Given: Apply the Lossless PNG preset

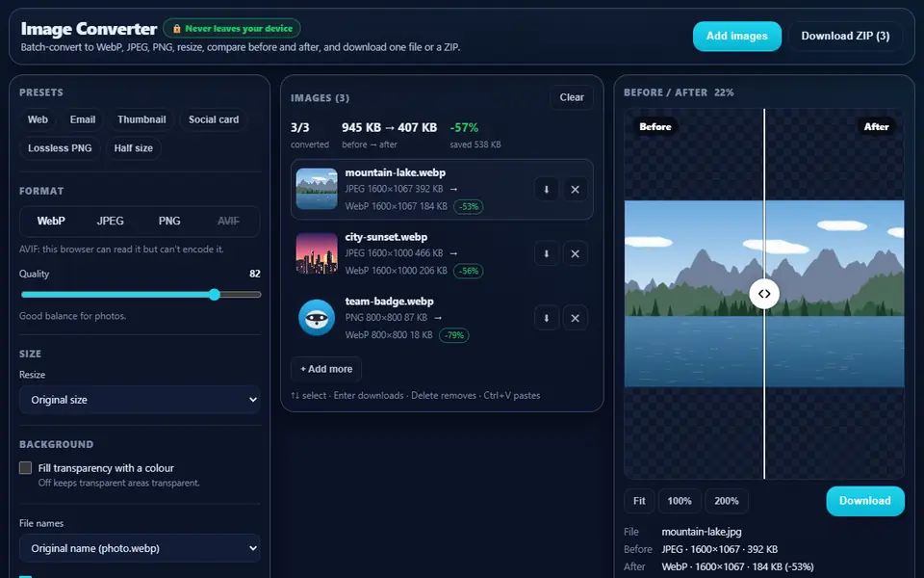Looking at the screenshot, I should point(60,148).
